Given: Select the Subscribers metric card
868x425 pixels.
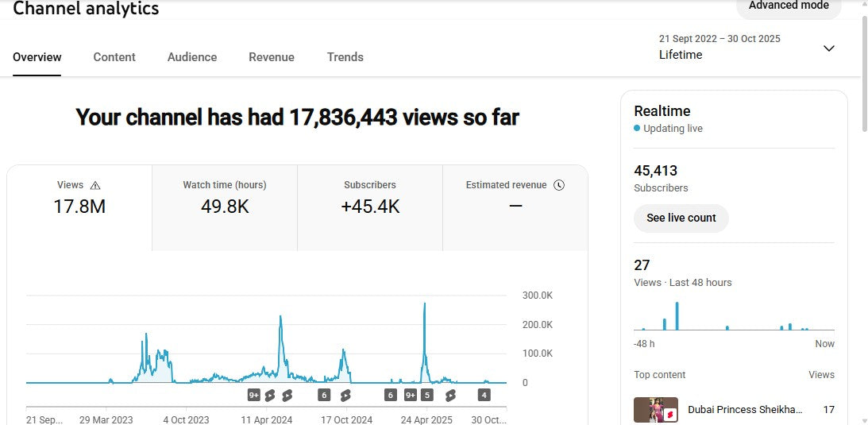Looking at the screenshot, I should 370,207.
